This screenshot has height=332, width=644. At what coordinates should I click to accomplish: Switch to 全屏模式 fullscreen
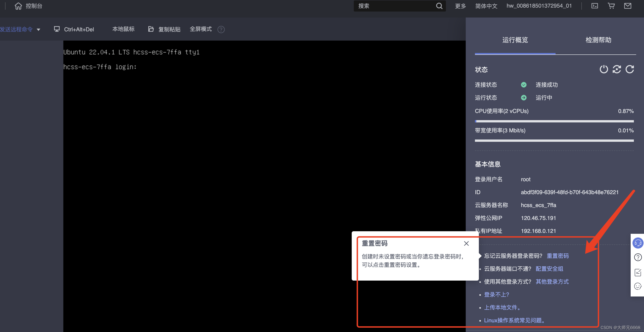point(200,29)
